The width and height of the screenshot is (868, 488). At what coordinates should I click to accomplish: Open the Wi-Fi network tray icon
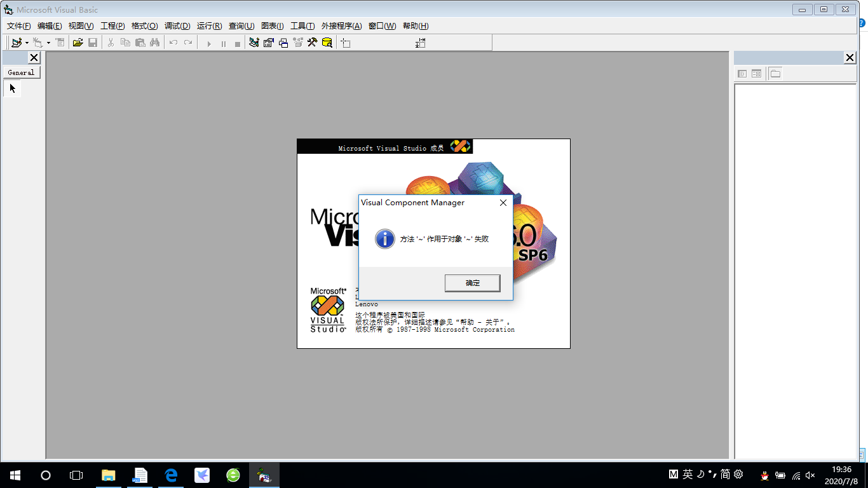click(796, 475)
